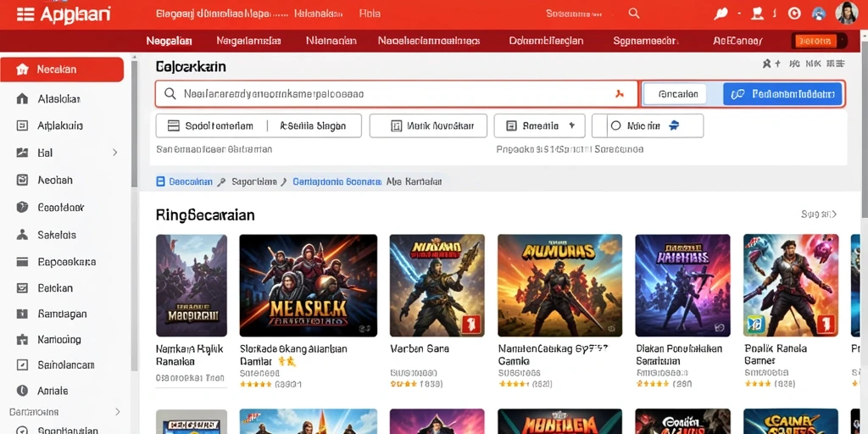The image size is (868, 434).
Task: Select Necakan home item in sidebar
Action: click(x=62, y=70)
